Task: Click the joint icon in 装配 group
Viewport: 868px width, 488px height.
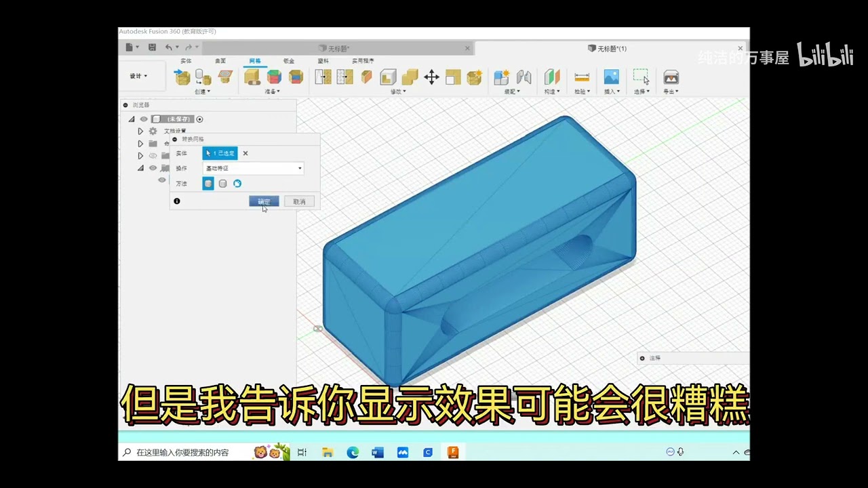Action: [524, 77]
